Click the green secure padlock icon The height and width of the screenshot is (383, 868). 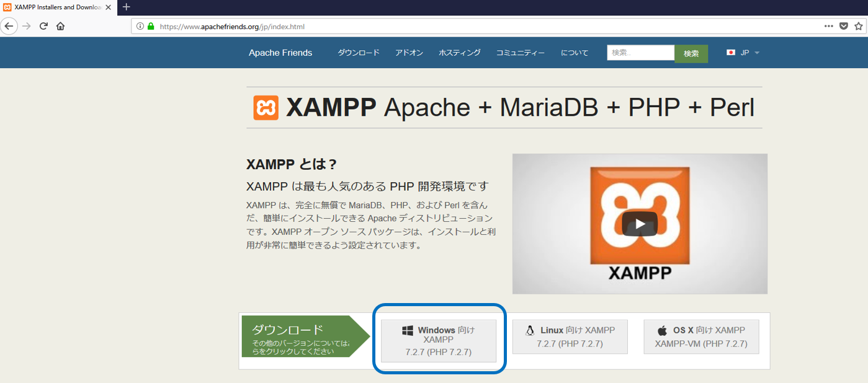pyautogui.click(x=150, y=27)
